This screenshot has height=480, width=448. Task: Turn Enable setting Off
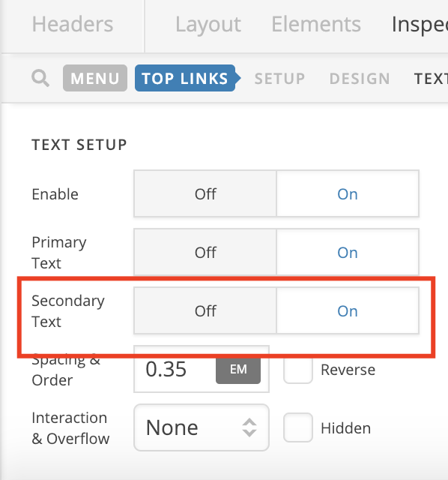205,193
